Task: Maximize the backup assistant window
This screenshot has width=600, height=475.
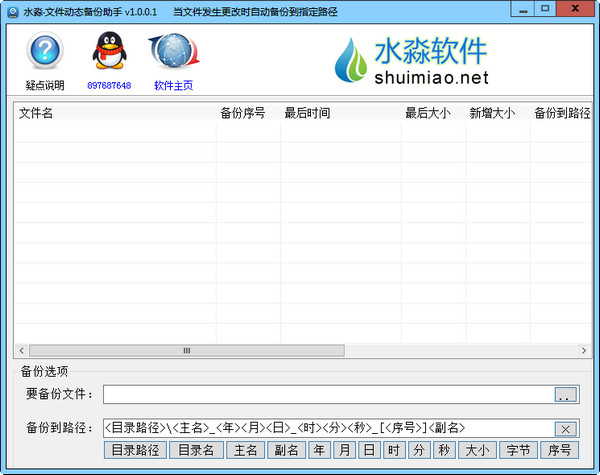Action: coord(545,9)
